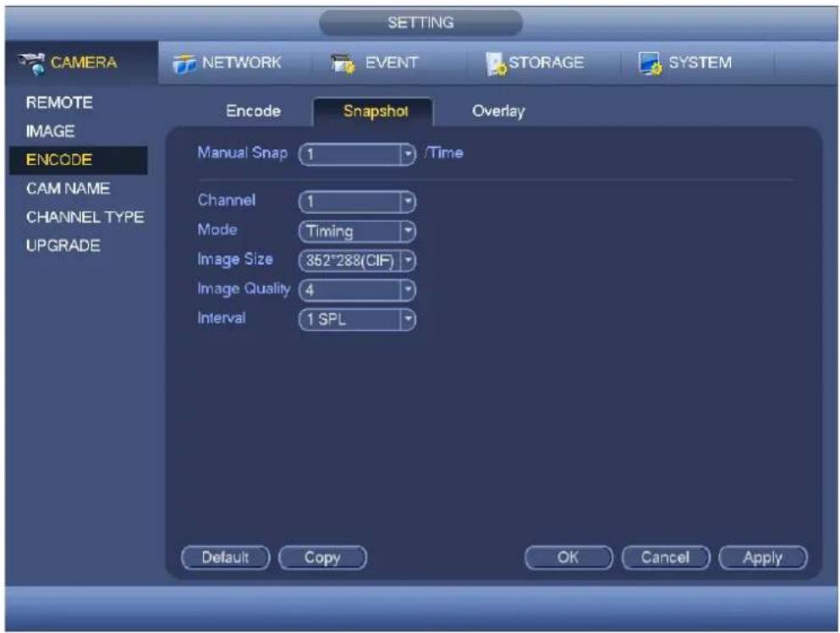Switch to the NETWORK tab label

click(241, 63)
